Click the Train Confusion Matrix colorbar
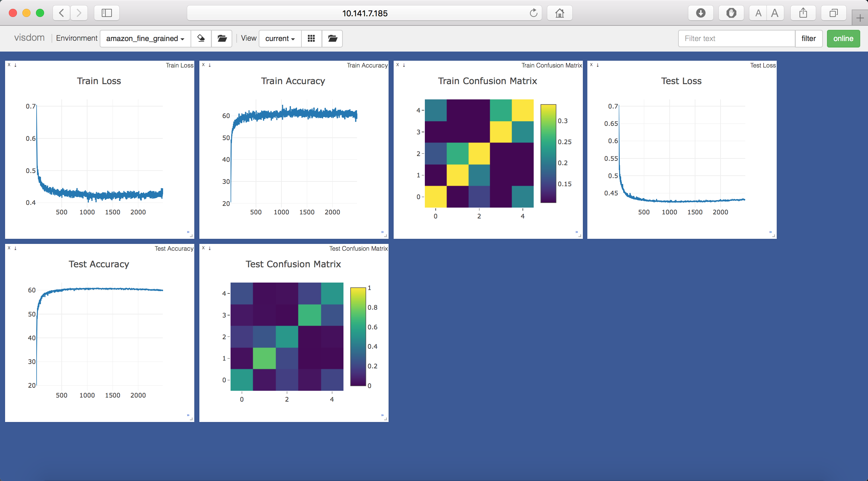The height and width of the screenshot is (481, 868). point(548,153)
